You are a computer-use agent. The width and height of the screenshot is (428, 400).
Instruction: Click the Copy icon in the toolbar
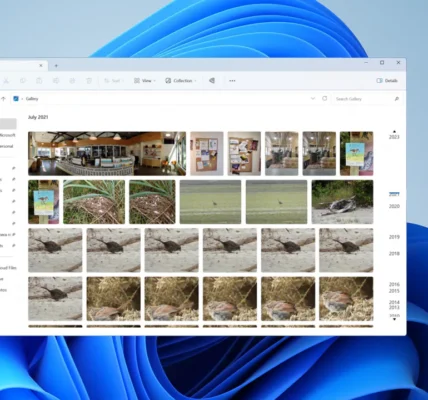pos(23,81)
